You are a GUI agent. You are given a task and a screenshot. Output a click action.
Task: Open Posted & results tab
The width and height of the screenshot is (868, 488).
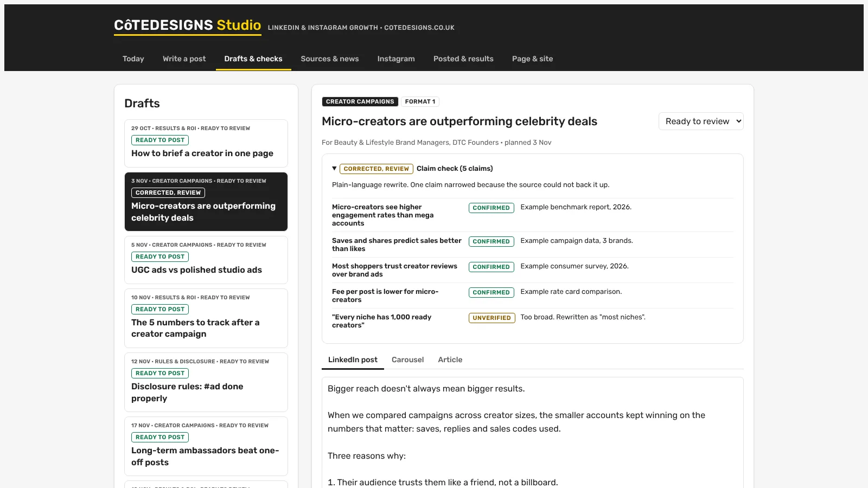pos(463,59)
